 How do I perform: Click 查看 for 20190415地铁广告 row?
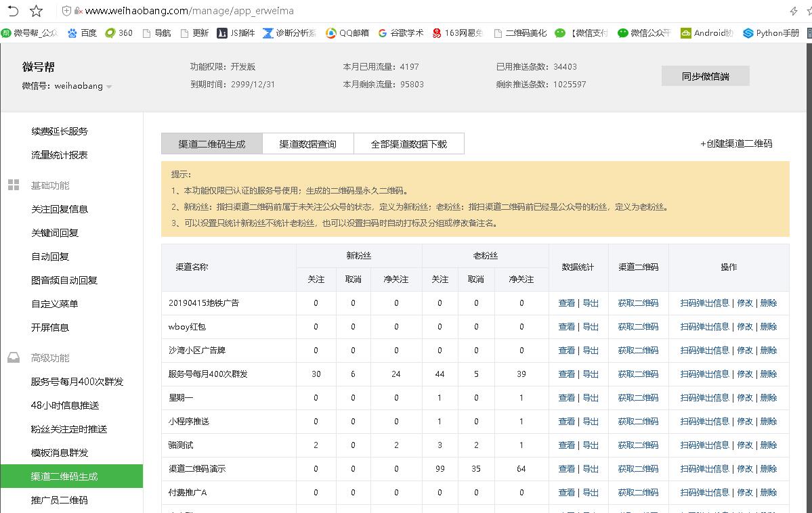coord(567,303)
